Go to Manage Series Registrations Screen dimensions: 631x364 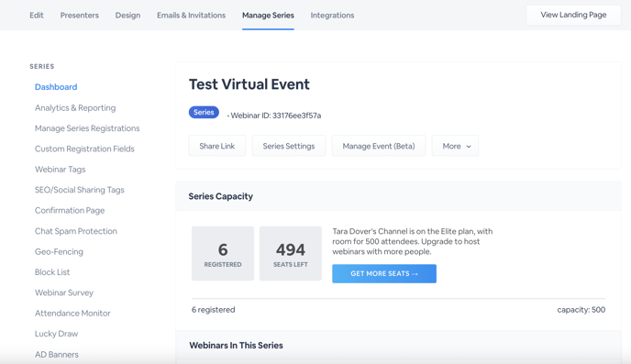coord(87,128)
